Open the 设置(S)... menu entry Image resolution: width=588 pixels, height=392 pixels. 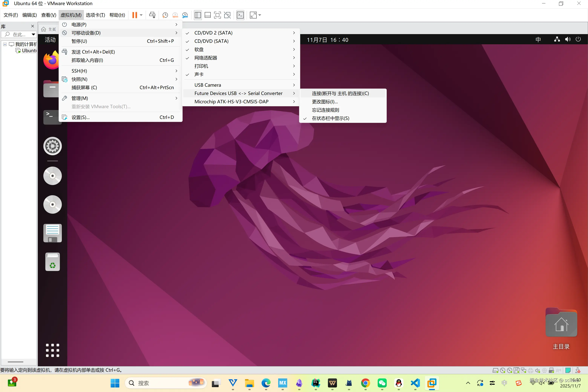click(x=80, y=117)
